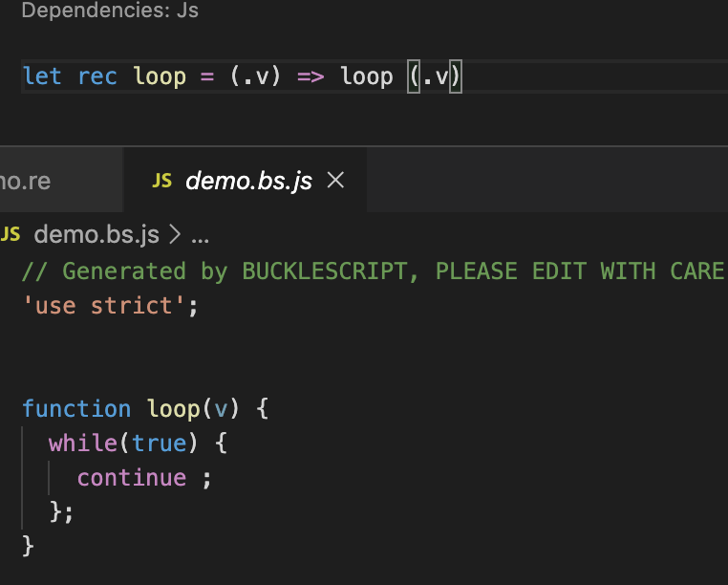Screen dimensions: 728x585
Task: Click the 'rec' keyword in top editor
Action: click(97, 76)
